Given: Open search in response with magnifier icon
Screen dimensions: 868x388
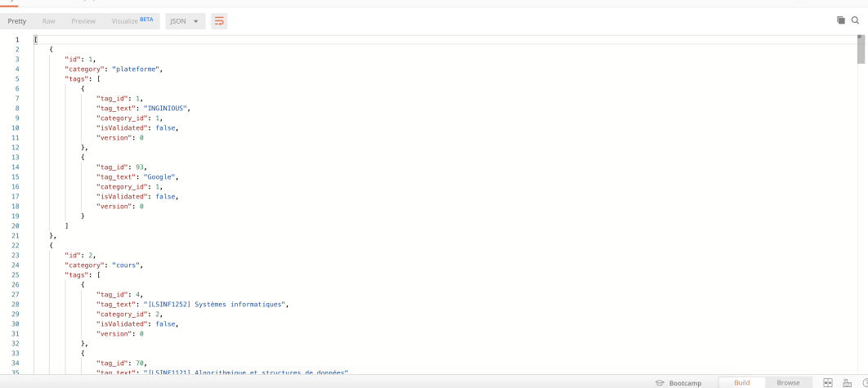Looking at the screenshot, I should coord(855,20).
